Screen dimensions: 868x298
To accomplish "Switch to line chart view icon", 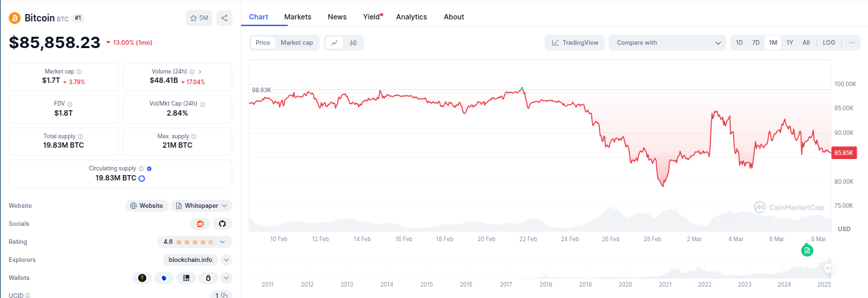I will click(x=335, y=43).
